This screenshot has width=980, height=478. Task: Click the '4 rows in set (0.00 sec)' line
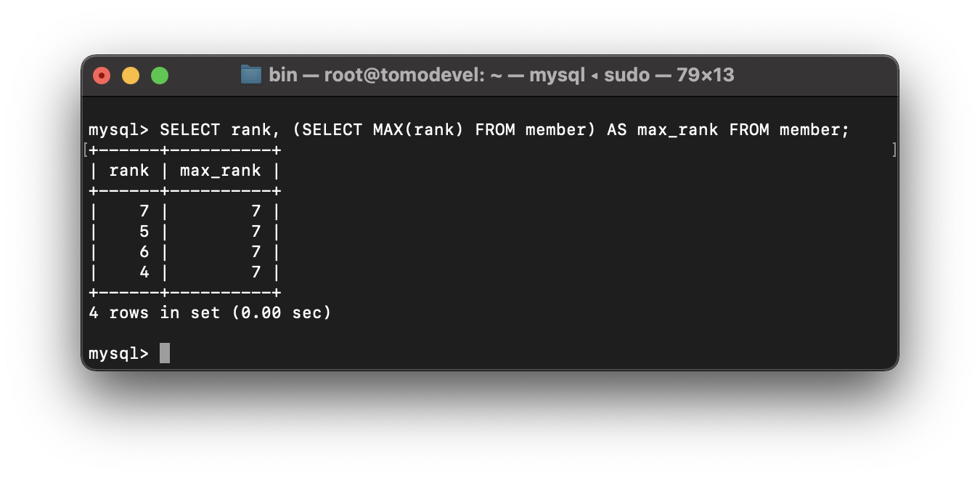210,313
